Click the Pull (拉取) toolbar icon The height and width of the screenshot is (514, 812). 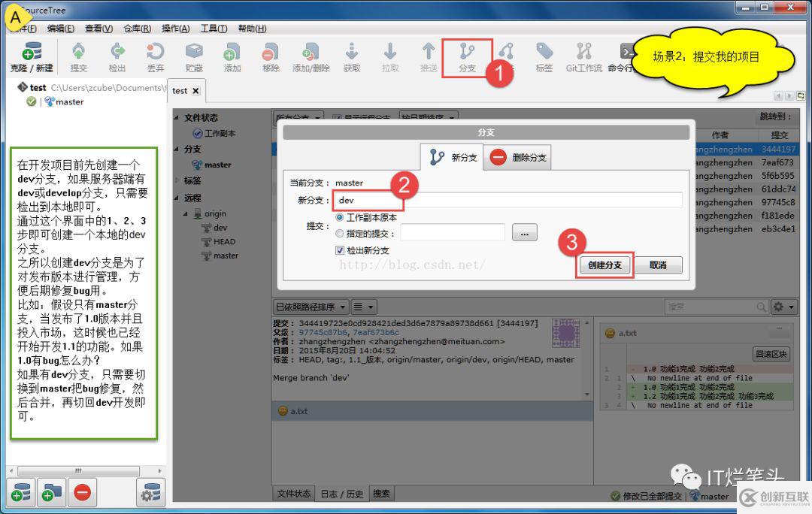[x=390, y=57]
